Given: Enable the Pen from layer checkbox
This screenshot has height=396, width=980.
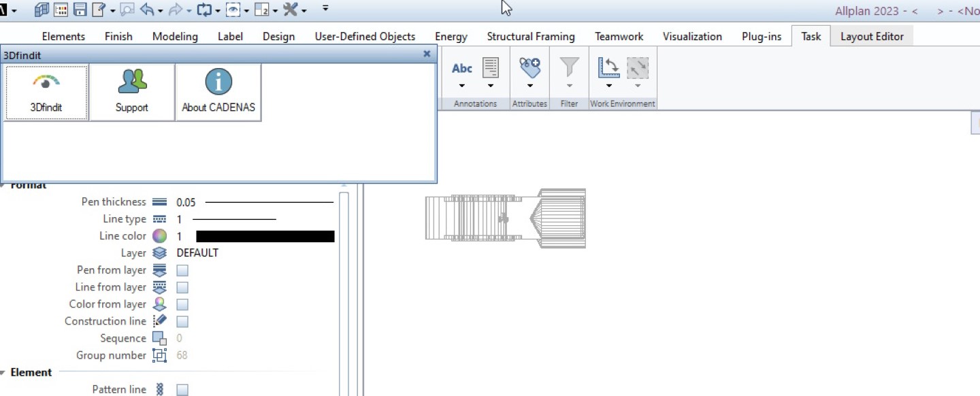Looking at the screenshot, I should (182, 270).
